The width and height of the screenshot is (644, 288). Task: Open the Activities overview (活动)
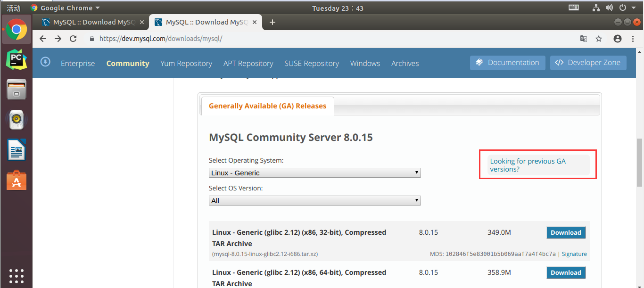[x=14, y=8]
